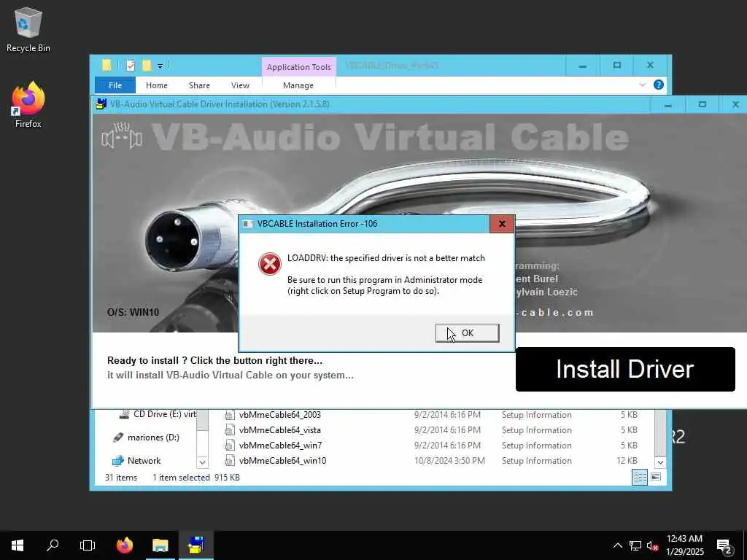Open taskbar Search

coord(53,545)
